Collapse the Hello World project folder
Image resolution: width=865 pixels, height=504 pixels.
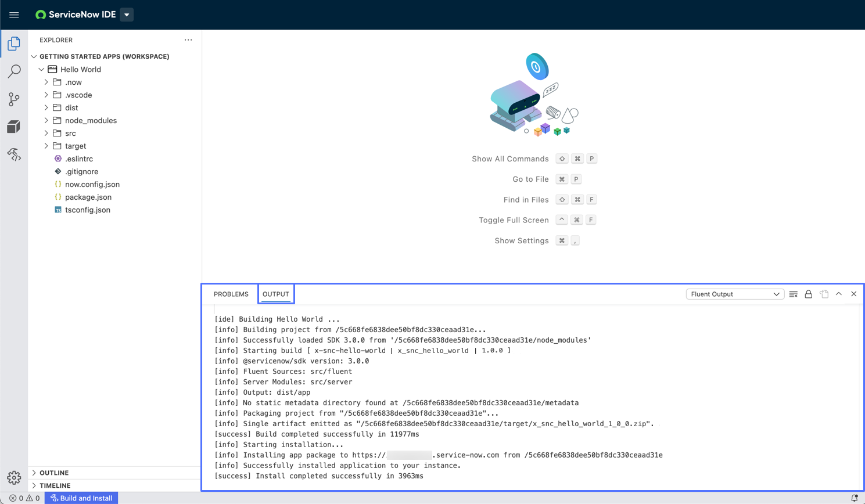click(x=42, y=69)
